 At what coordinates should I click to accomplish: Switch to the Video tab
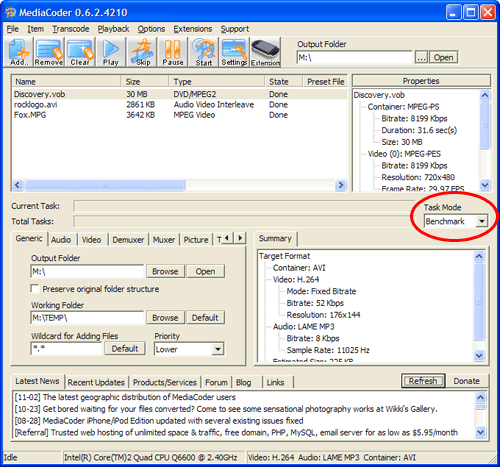[91, 240]
